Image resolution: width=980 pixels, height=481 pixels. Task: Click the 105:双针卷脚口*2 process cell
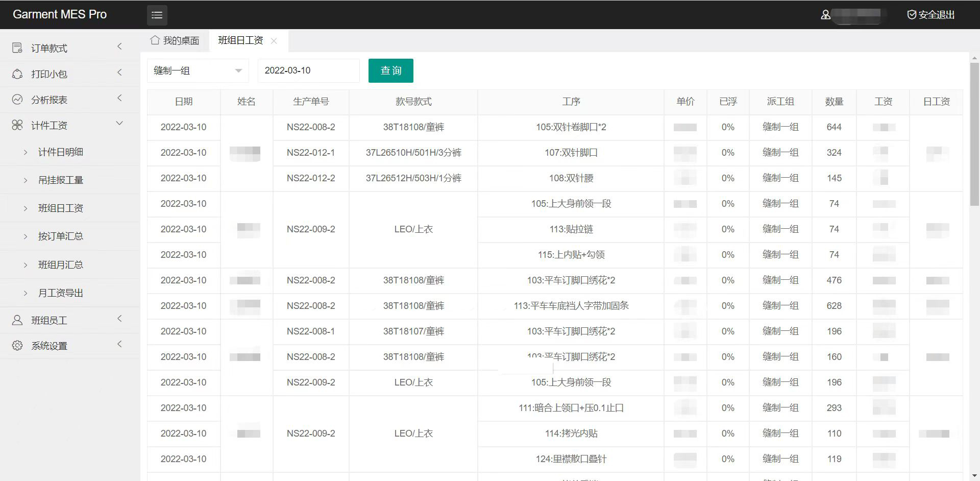571,127
